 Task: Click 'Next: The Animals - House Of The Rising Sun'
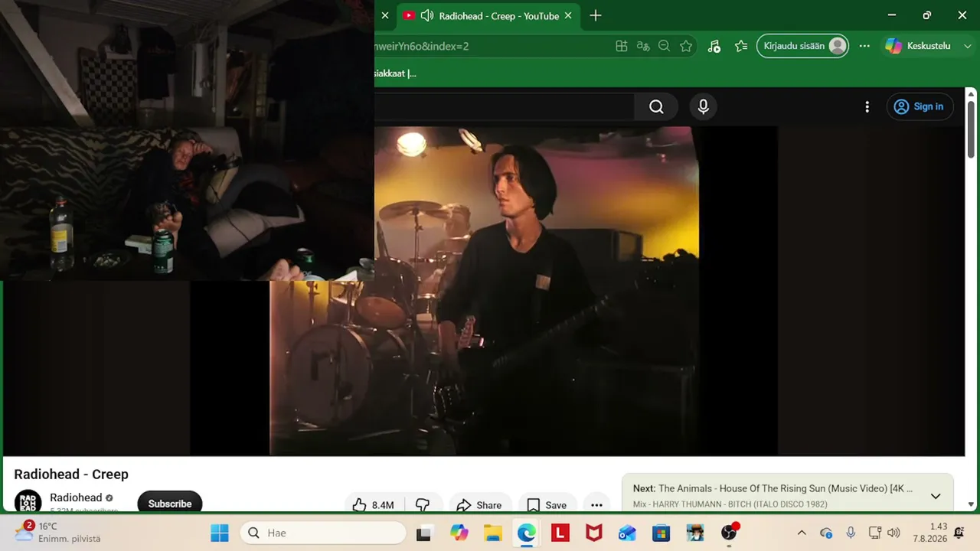tap(773, 488)
